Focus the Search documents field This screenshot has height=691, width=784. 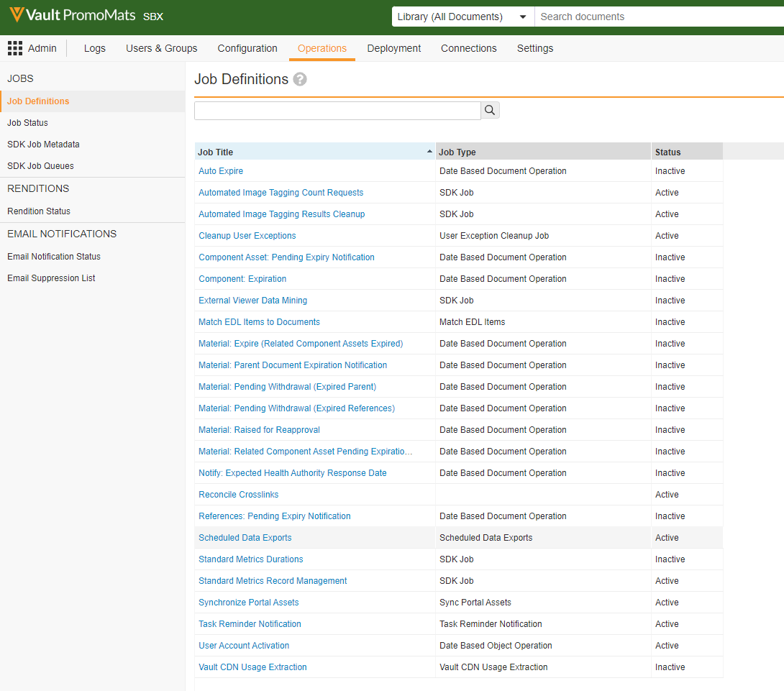click(658, 17)
